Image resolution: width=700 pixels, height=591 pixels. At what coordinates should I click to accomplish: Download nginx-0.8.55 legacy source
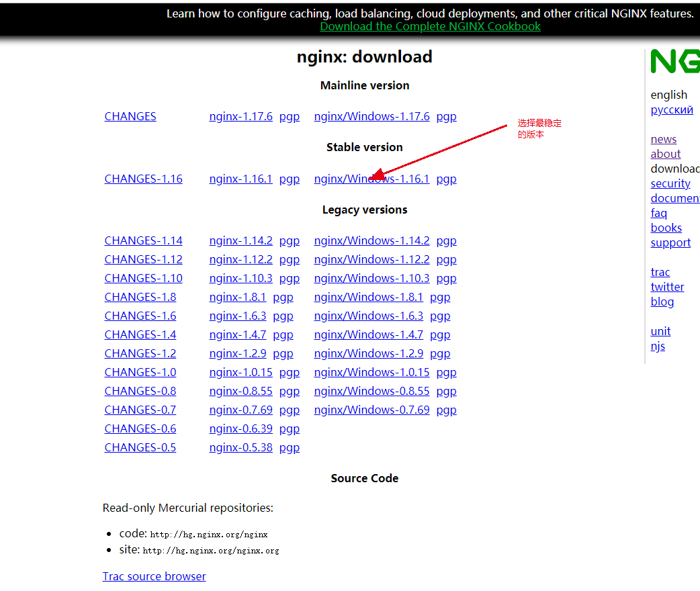[x=240, y=391]
